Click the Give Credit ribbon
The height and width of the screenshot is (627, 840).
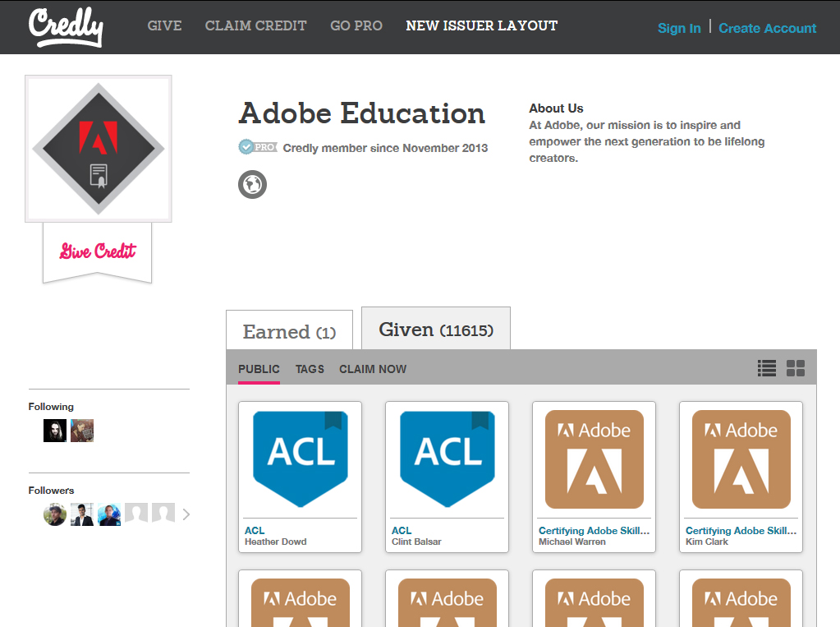(96, 251)
